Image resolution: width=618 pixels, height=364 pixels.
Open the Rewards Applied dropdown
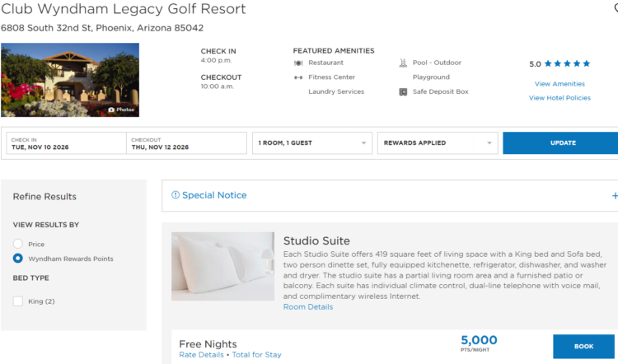click(438, 143)
